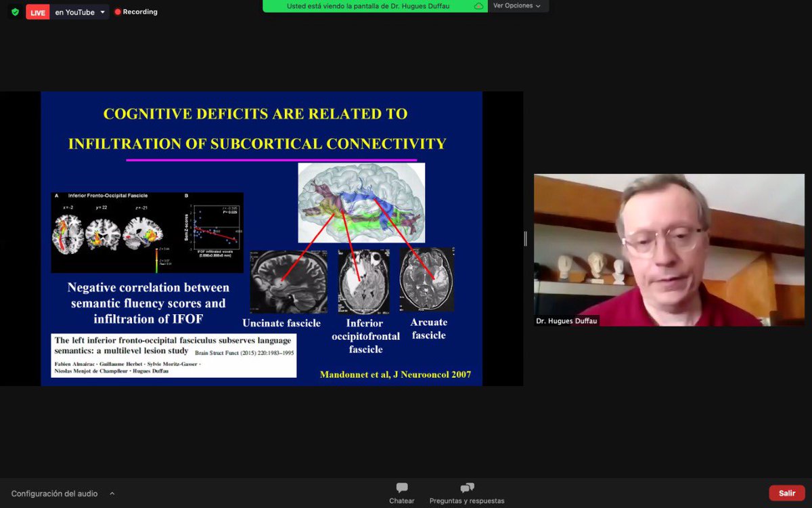Open 'Configuración del audio' settings
The height and width of the screenshot is (508, 812).
click(x=54, y=494)
